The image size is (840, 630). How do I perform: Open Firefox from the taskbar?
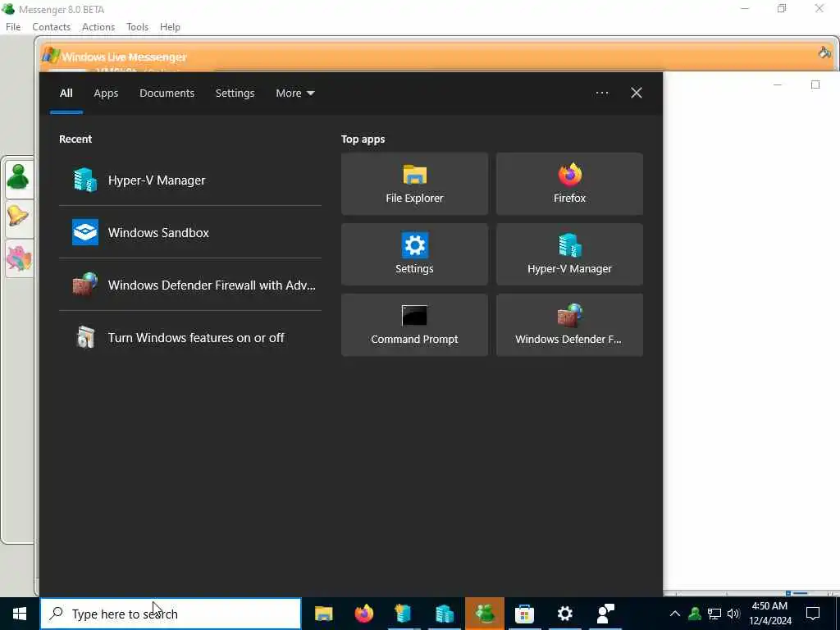tap(363, 614)
